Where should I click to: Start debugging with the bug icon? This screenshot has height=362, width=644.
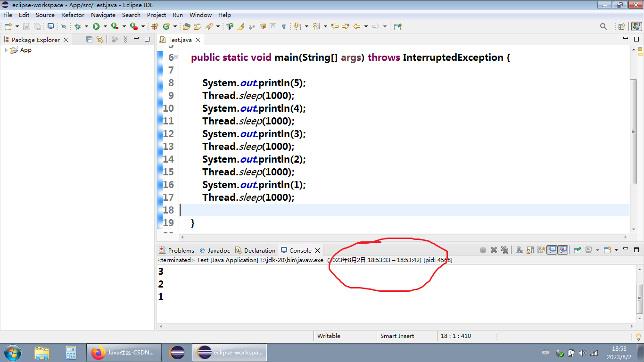click(77, 27)
